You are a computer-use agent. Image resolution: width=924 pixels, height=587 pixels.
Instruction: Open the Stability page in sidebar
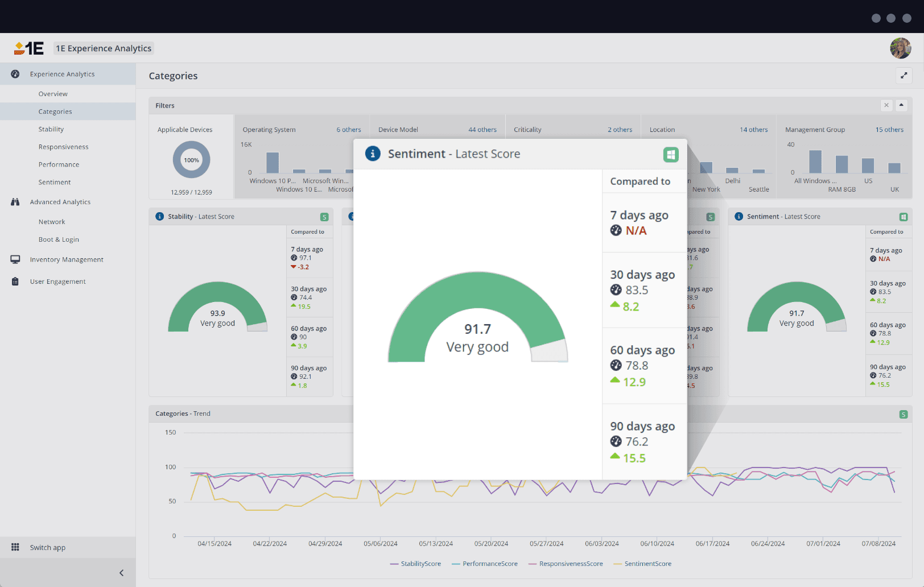coord(51,129)
